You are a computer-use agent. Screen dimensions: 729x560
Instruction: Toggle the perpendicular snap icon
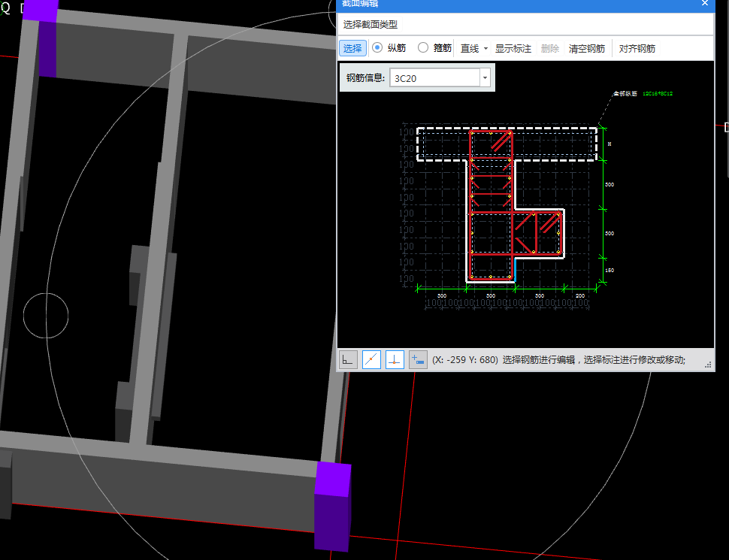pyautogui.click(x=395, y=359)
